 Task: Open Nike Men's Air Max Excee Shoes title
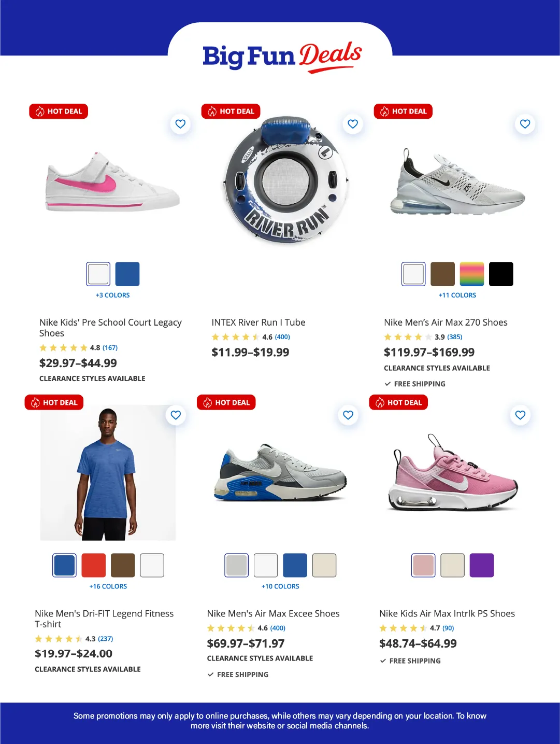coord(274,613)
